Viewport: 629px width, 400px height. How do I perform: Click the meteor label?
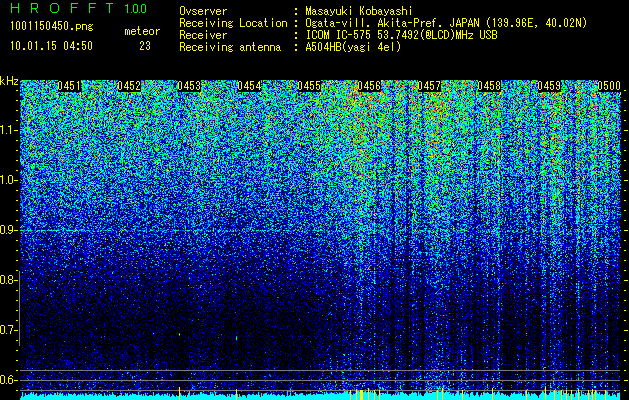(x=142, y=31)
